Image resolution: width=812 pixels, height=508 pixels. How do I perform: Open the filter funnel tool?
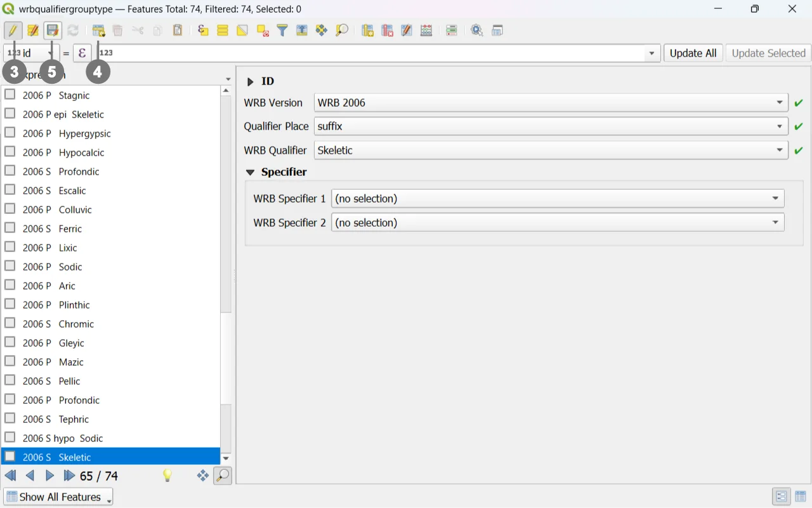pos(282,30)
